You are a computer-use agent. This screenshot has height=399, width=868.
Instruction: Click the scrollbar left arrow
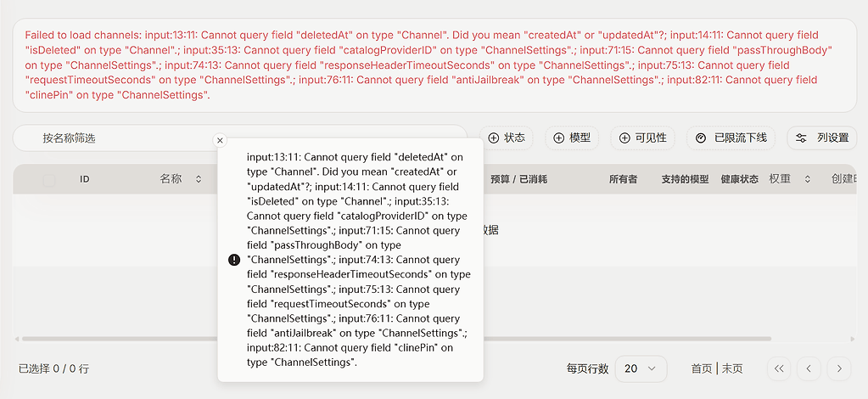[x=17, y=339]
